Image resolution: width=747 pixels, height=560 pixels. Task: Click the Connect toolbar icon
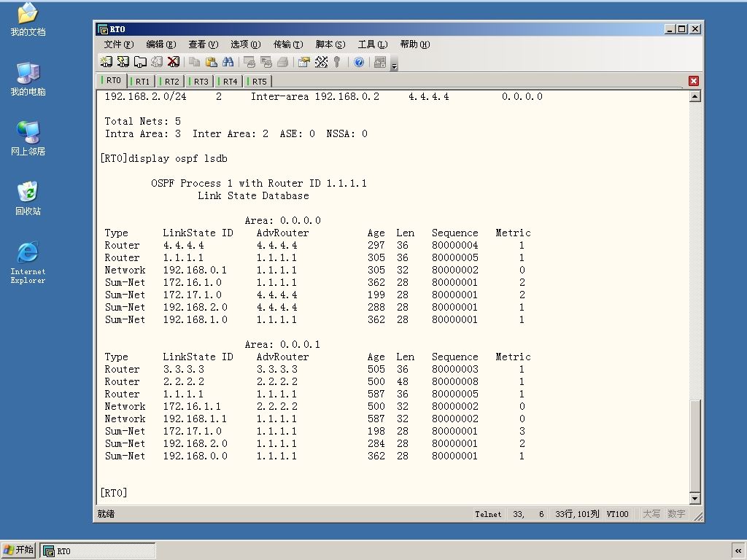coord(107,62)
